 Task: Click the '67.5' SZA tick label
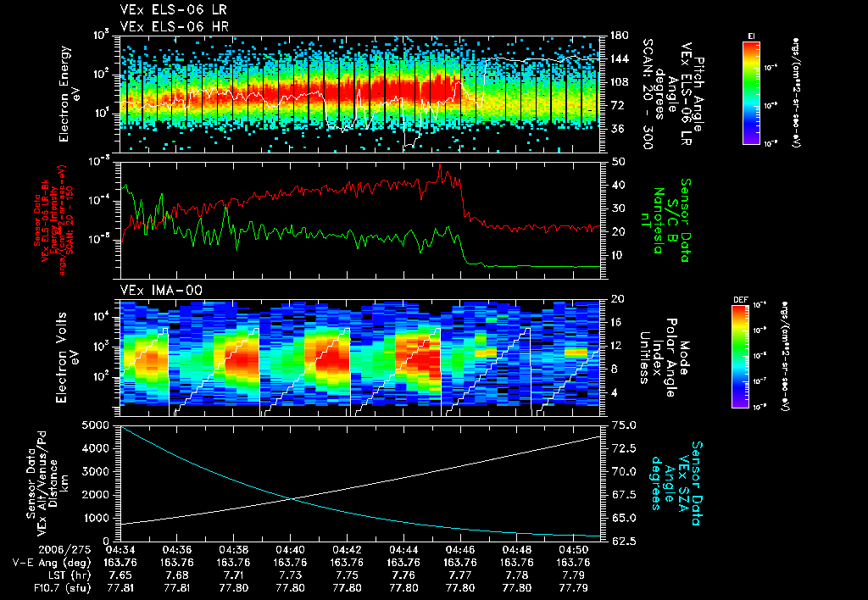623,495
